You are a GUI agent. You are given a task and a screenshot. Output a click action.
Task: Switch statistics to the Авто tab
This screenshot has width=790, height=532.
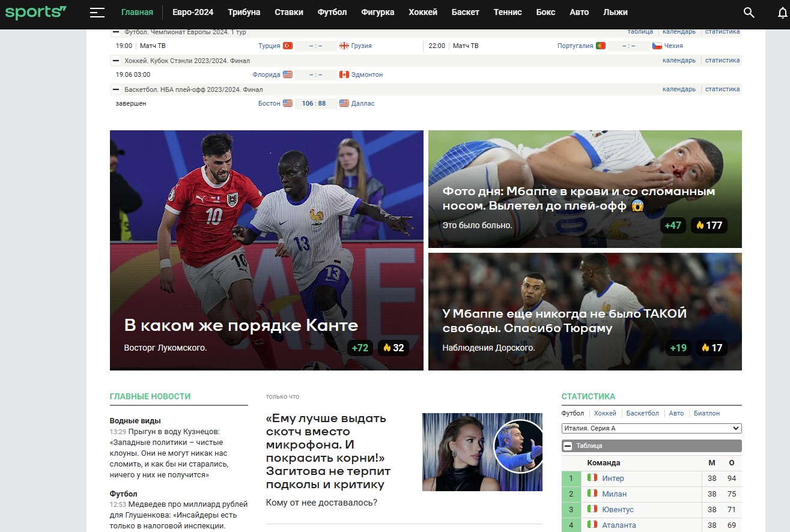676,413
